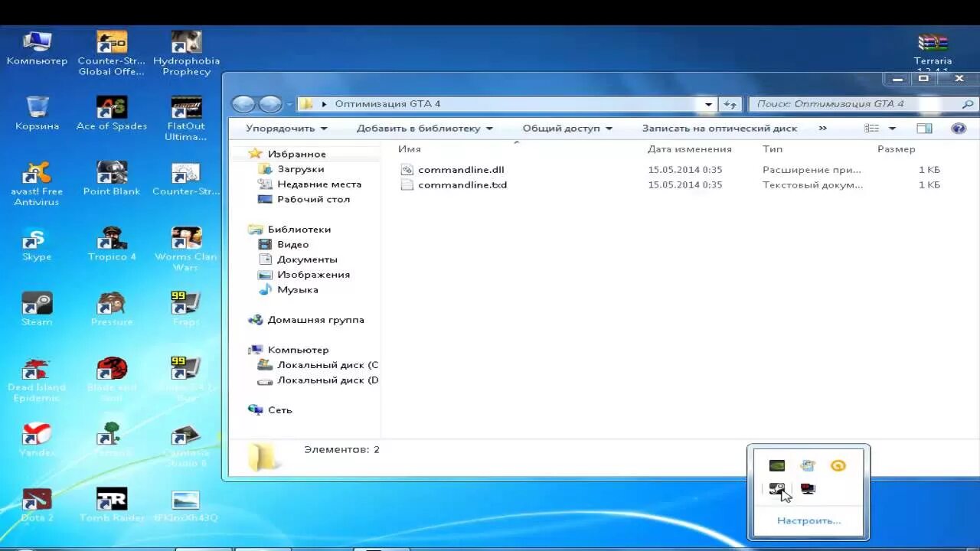Expand the address bar history dropdown arrow

tap(709, 104)
